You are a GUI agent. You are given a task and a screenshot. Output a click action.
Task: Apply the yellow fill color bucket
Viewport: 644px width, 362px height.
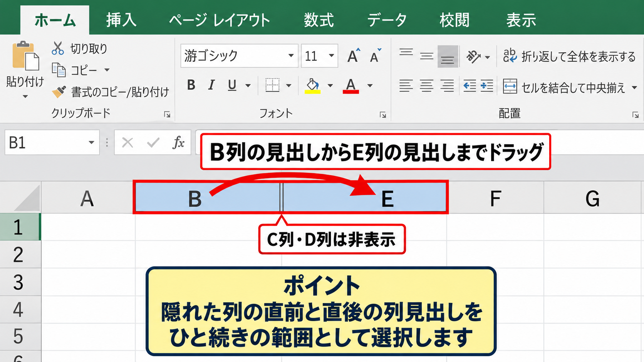[312, 85]
